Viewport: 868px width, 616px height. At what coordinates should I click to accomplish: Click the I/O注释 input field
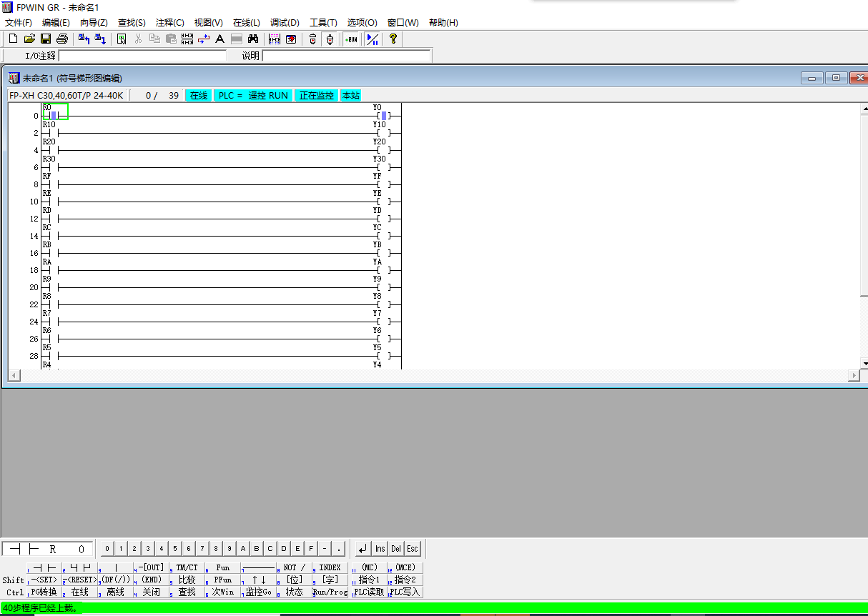click(142, 56)
